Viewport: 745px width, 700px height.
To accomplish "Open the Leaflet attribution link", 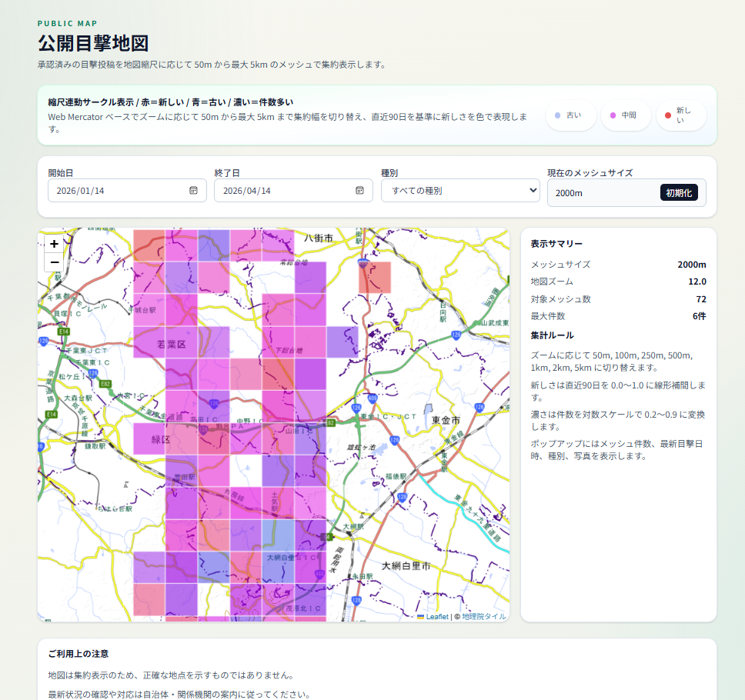I will pos(437,616).
